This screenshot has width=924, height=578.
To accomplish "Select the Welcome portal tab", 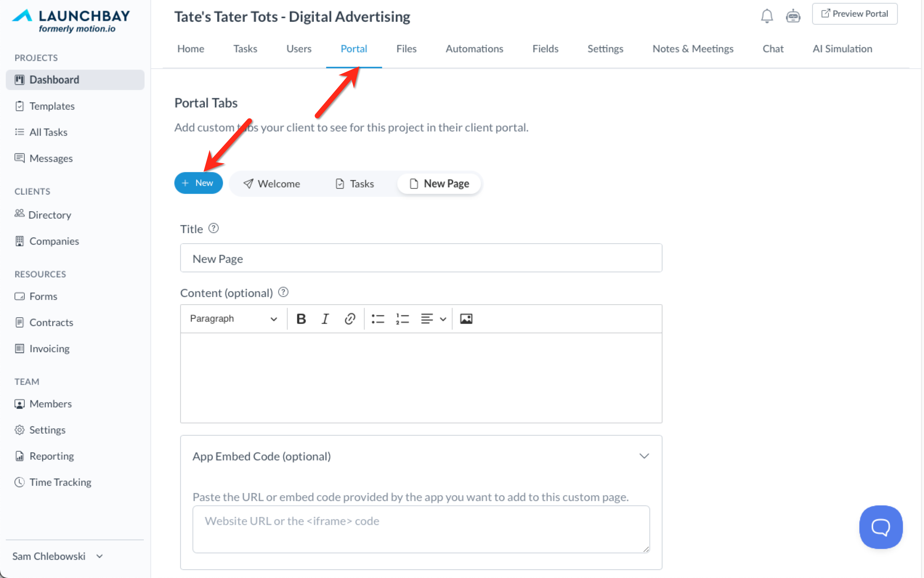I will point(272,184).
